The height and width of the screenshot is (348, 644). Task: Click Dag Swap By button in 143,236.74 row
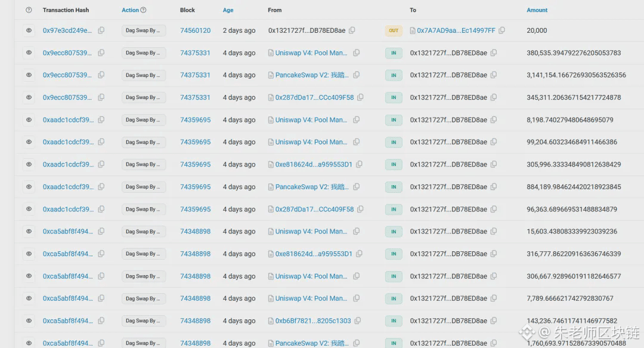point(143,321)
